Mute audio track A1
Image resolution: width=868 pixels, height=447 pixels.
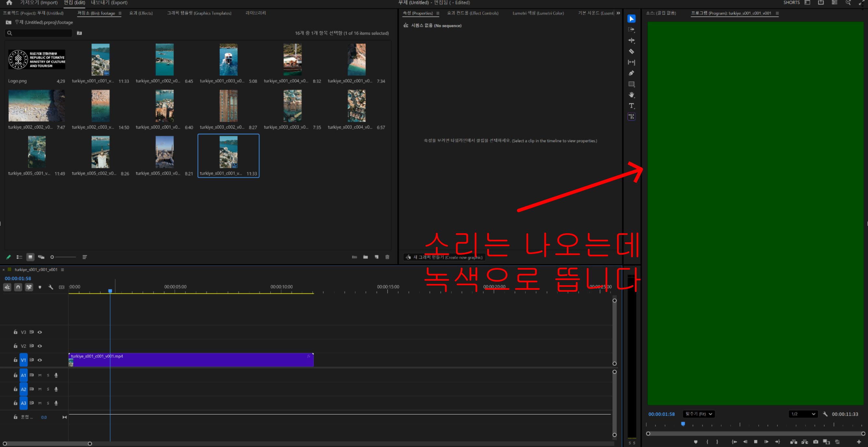pos(40,375)
